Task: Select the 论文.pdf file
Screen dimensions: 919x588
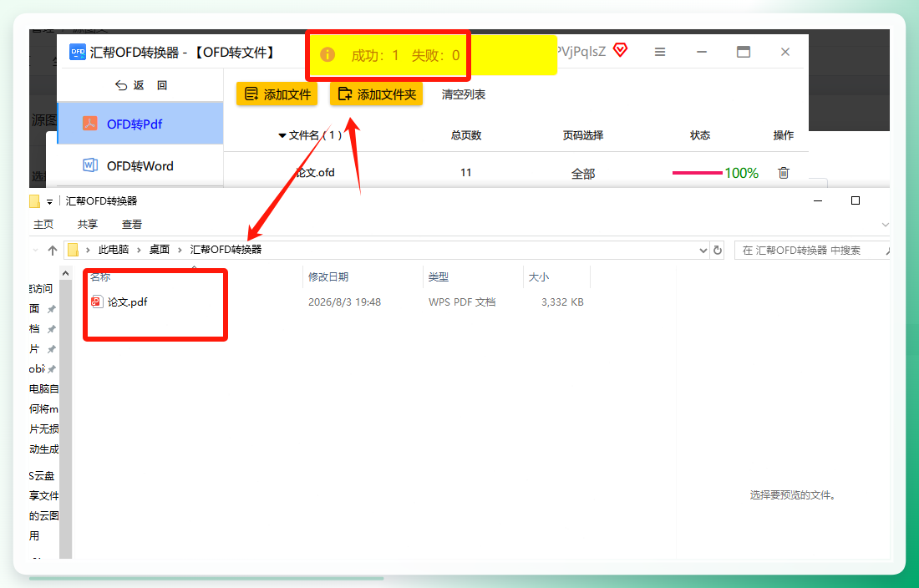Action: point(127,302)
